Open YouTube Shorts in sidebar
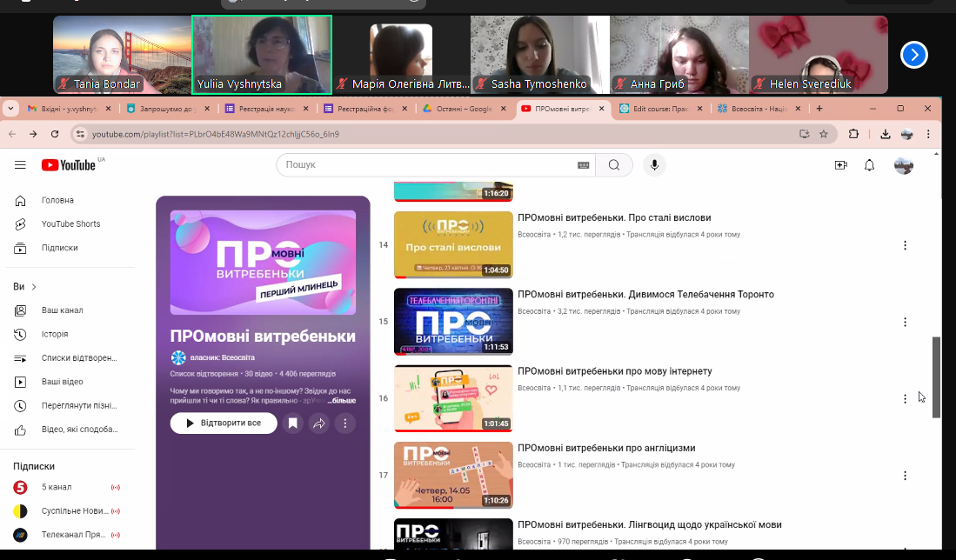The width and height of the screenshot is (956, 560). (70, 223)
